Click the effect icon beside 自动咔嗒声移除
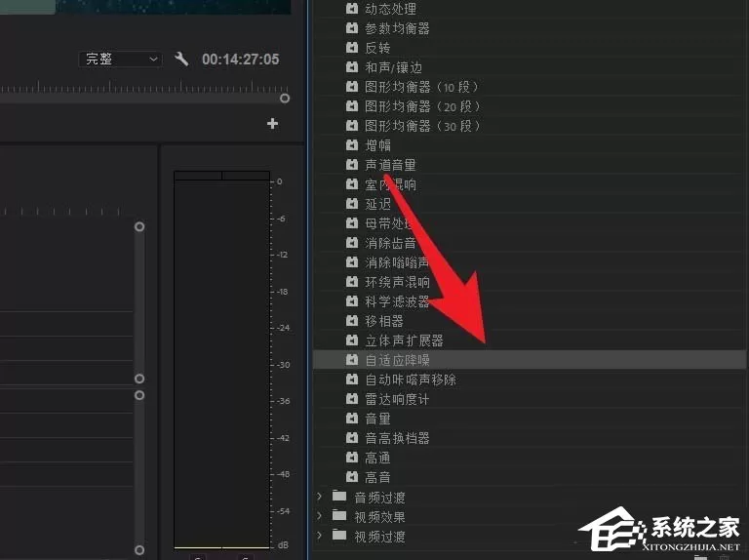Viewport: 749px width, 560px height. pos(352,380)
